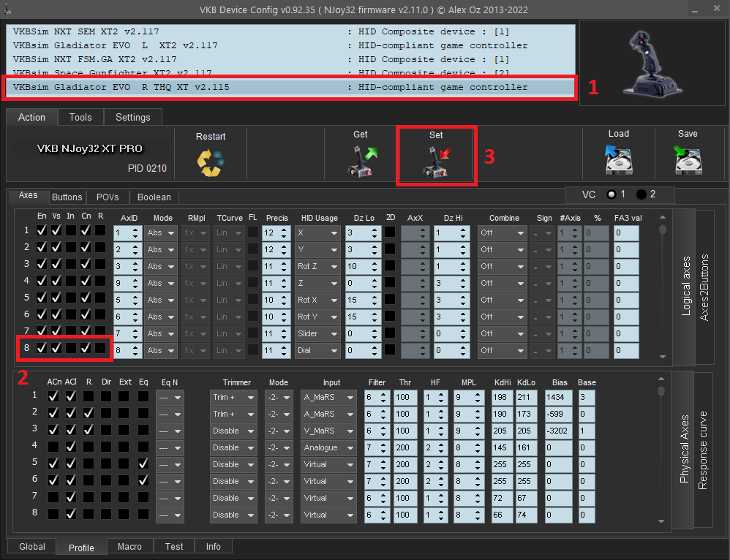Click MPL stepper for physical axis 2
The image size is (730, 560).
(477, 414)
